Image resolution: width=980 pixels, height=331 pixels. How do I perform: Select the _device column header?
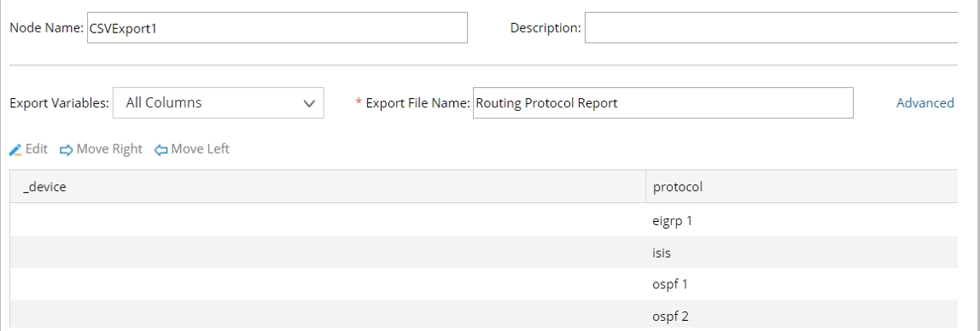pyautogui.click(x=328, y=186)
